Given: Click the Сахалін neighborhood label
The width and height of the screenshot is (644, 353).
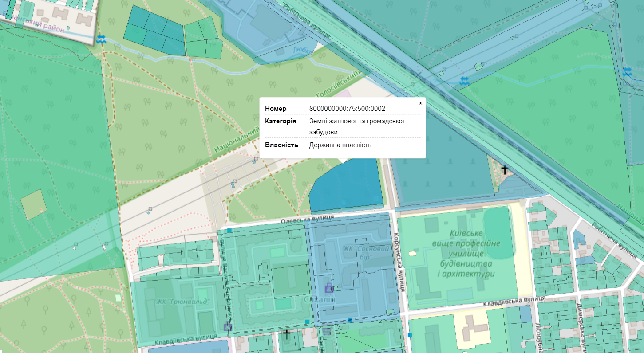Looking at the screenshot, I should coord(320,300).
